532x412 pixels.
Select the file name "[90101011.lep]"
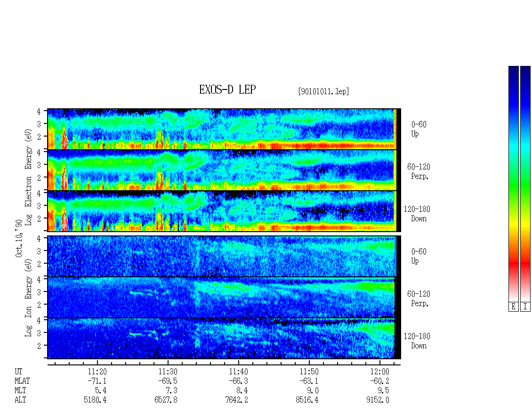[x=324, y=91]
